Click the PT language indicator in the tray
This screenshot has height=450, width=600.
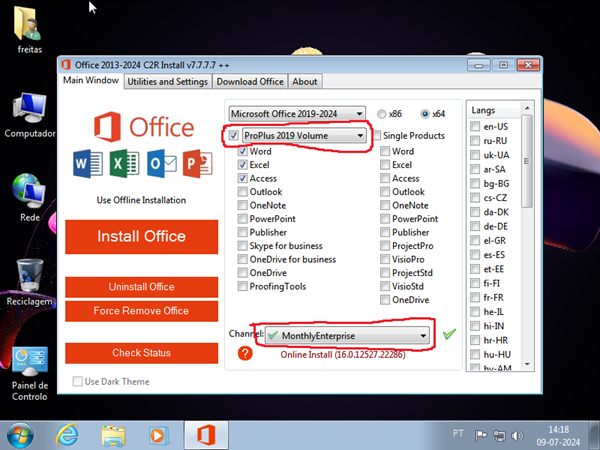458,434
